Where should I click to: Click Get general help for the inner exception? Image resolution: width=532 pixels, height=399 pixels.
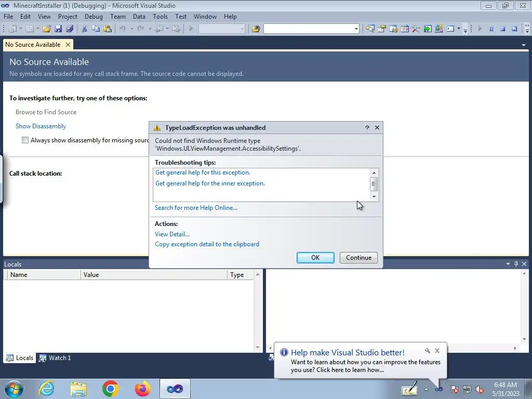pos(210,183)
